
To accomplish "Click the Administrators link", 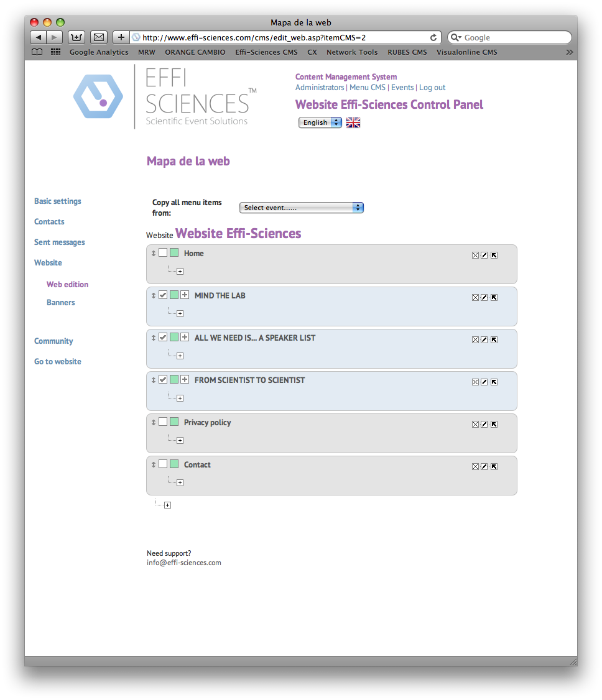I will click(x=320, y=88).
